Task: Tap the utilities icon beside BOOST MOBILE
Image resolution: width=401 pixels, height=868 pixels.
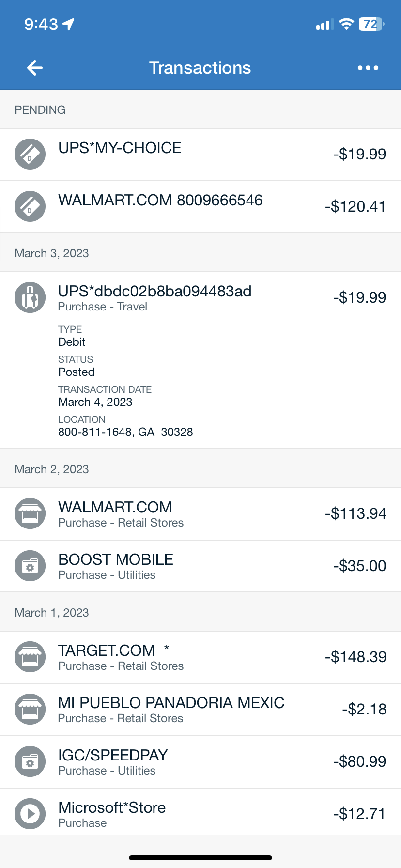Action: tap(30, 566)
